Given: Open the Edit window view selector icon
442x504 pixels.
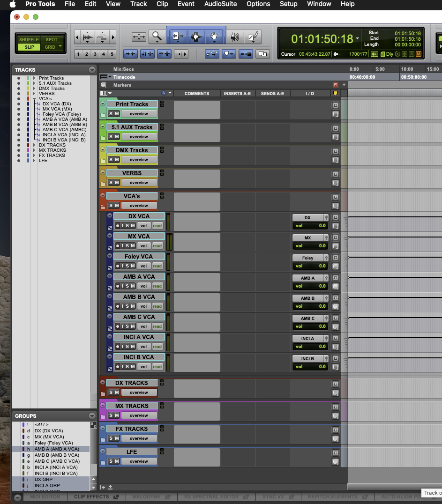Looking at the screenshot, I should coord(105,93).
